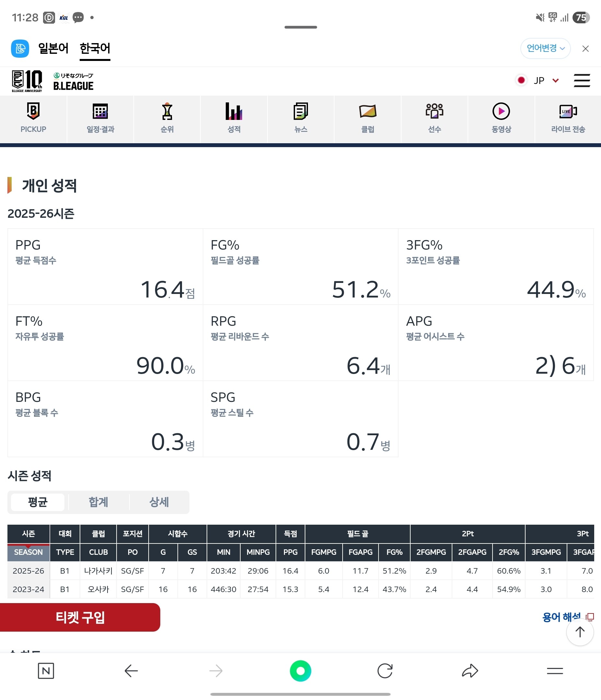Tap the message notification icon in status bar
Screen dimensions: 601x700
pyautogui.click(x=78, y=17)
